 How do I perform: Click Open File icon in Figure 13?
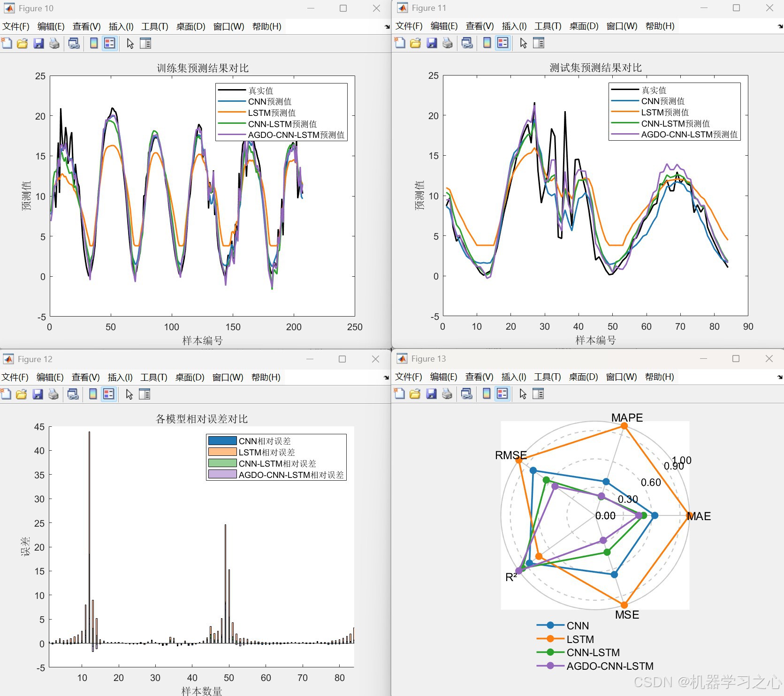tap(415, 394)
